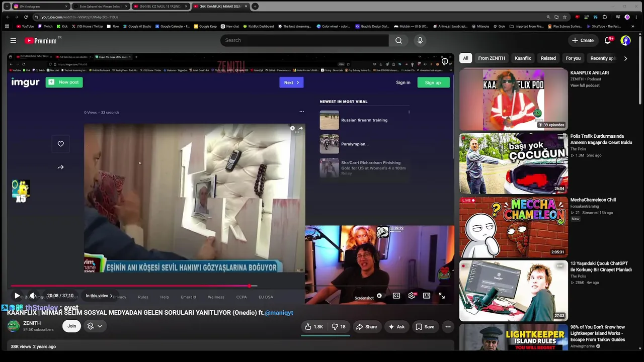Dislike the video
644x362 pixels.
pos(339,327)
